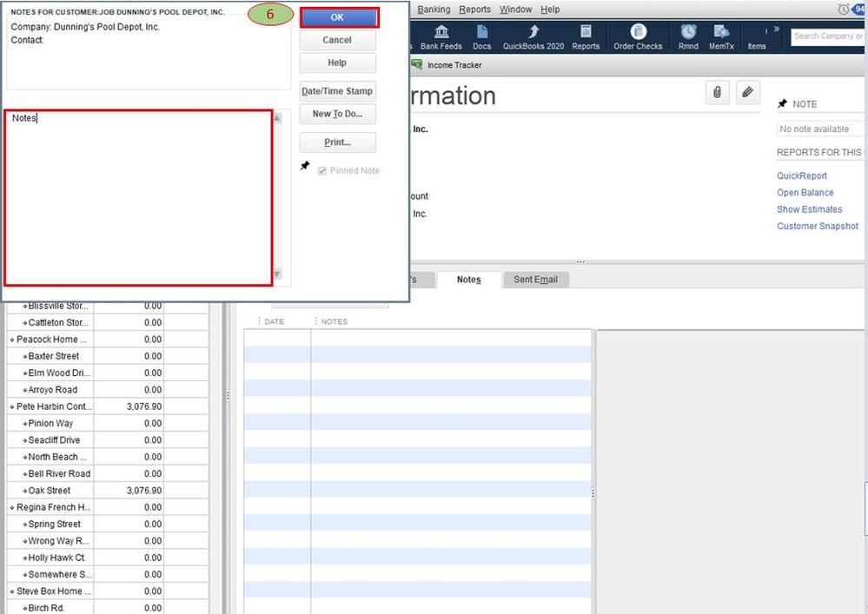Click into the Notes text area
868x614 pixels.
[138, 198]
